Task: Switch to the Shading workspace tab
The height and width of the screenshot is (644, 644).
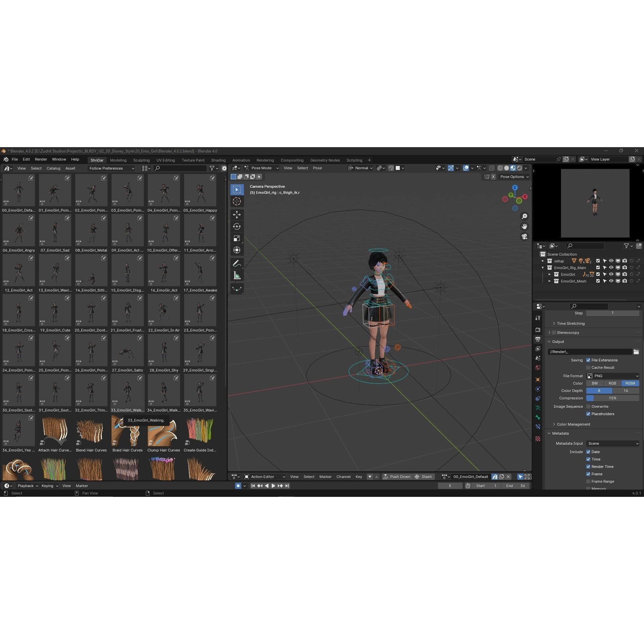Action: (218, 160)
